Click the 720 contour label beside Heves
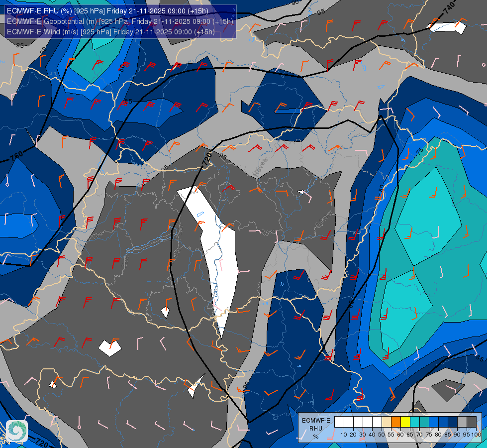 click(207, 159)
